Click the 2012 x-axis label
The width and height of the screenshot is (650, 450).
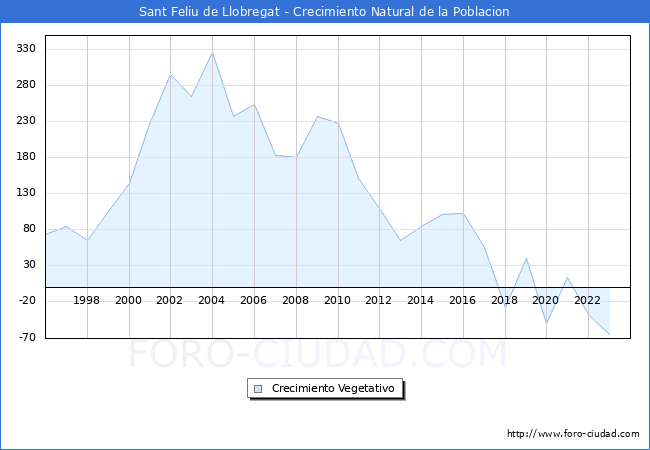pos(378,300)
